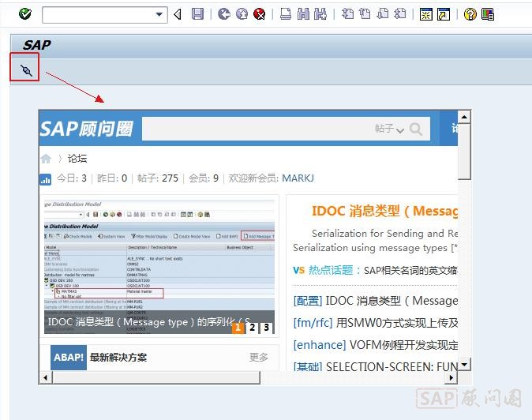The height and width of the screenshot is (420, 532).
Task: Click the 今日: 3 statistic text
Action: pos(72,178)
